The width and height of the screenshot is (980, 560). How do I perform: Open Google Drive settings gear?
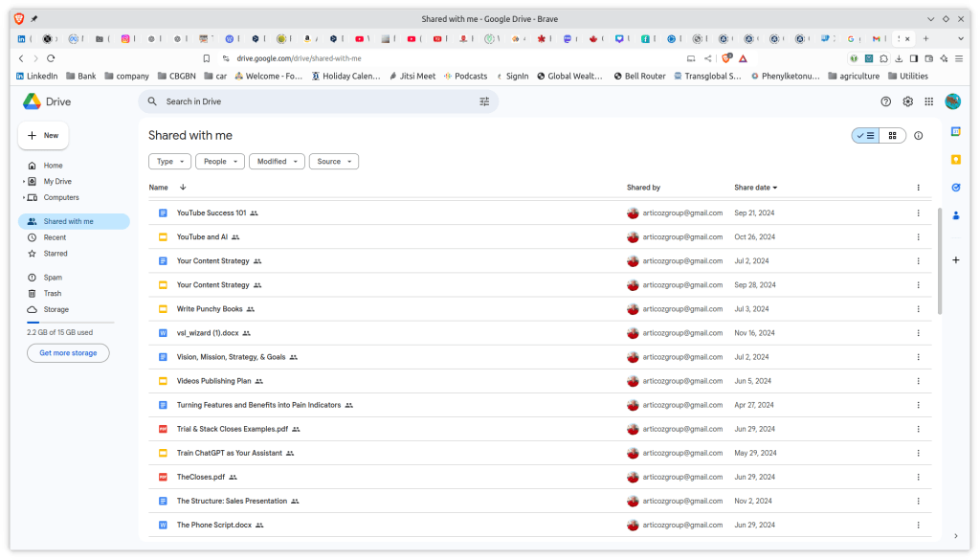coord(907,101)
